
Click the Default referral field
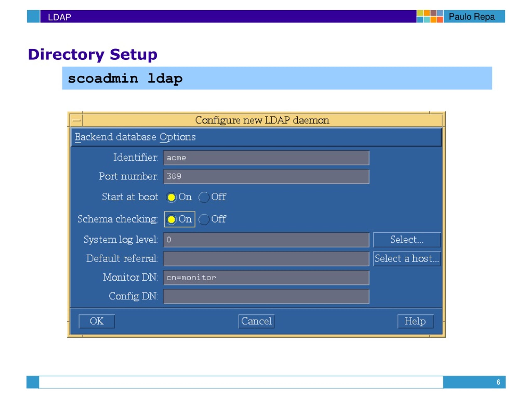pyautogui.click(x=266, y=259)
